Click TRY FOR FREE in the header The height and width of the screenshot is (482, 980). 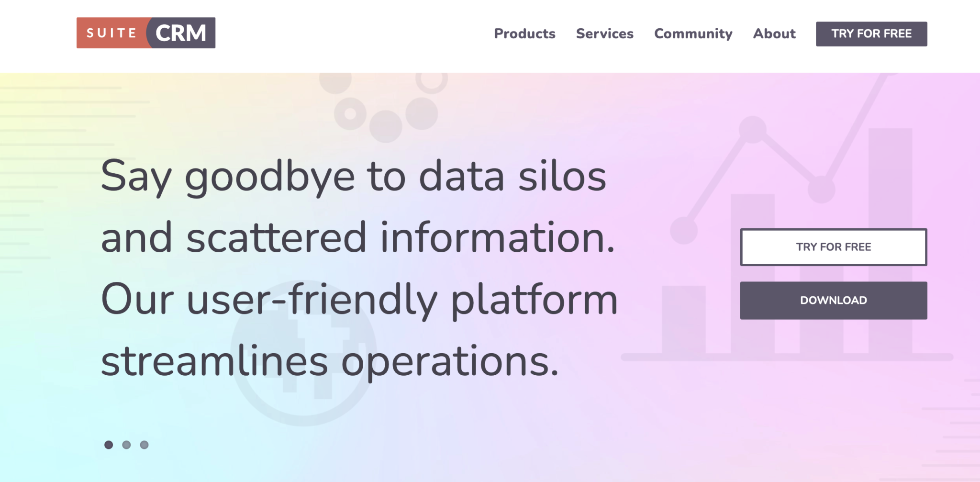(871, 34)
